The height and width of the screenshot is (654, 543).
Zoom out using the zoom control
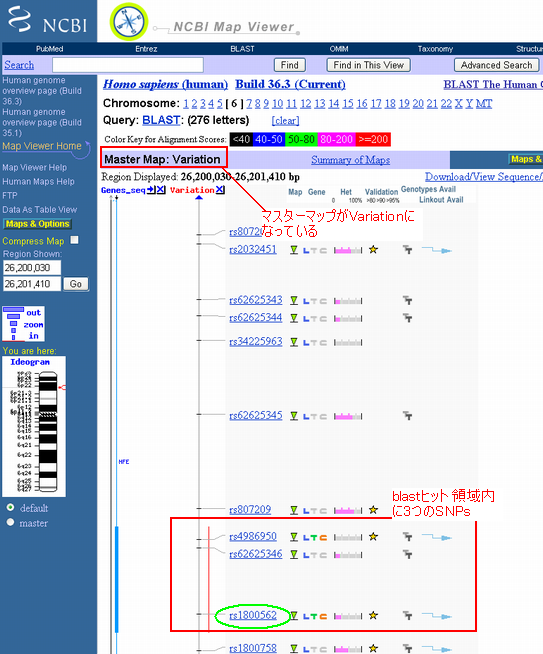click(x=33, y=312)
